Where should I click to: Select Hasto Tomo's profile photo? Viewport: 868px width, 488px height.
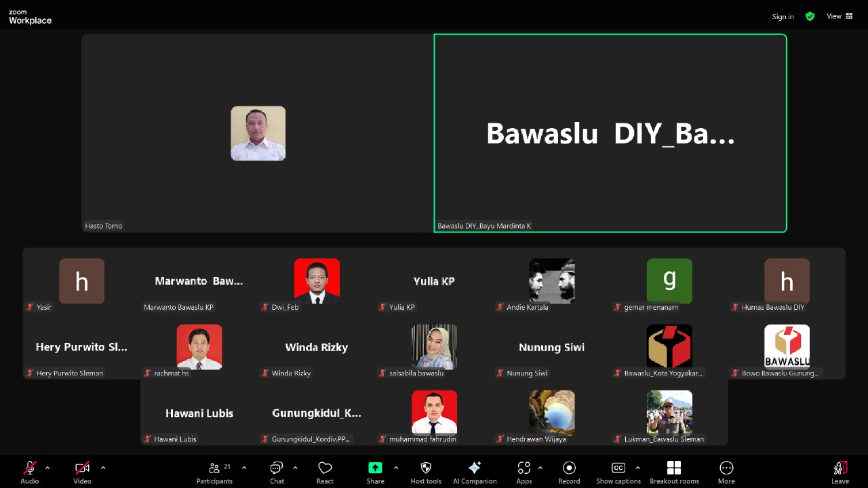[258, 134]
